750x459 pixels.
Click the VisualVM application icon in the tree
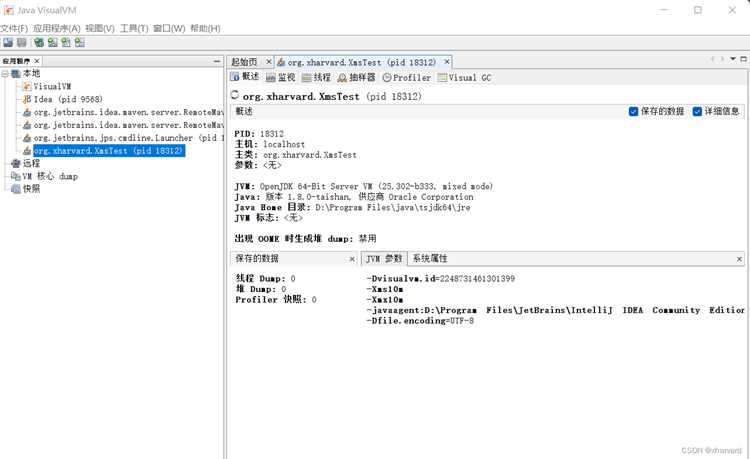[x=27, y=87]
